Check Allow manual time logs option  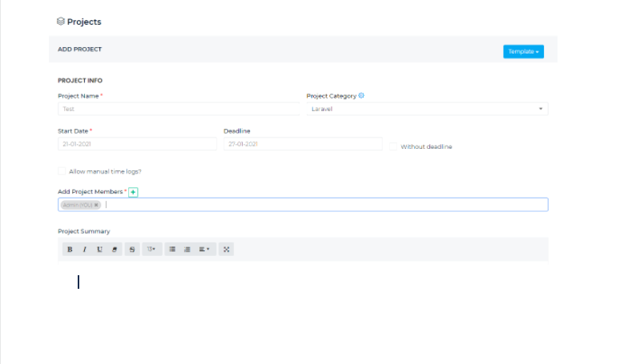[x=62, y=171]
